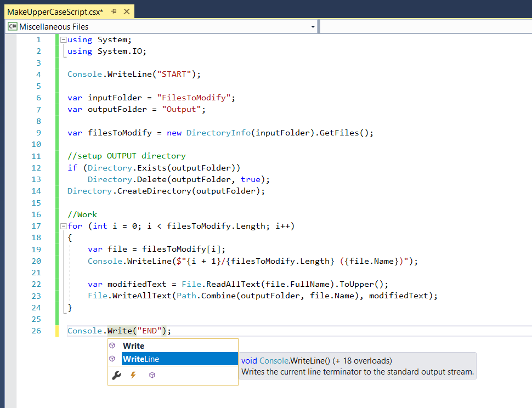Collapse the for loop block
Viewport: 532px width, 408px height.
63,226
